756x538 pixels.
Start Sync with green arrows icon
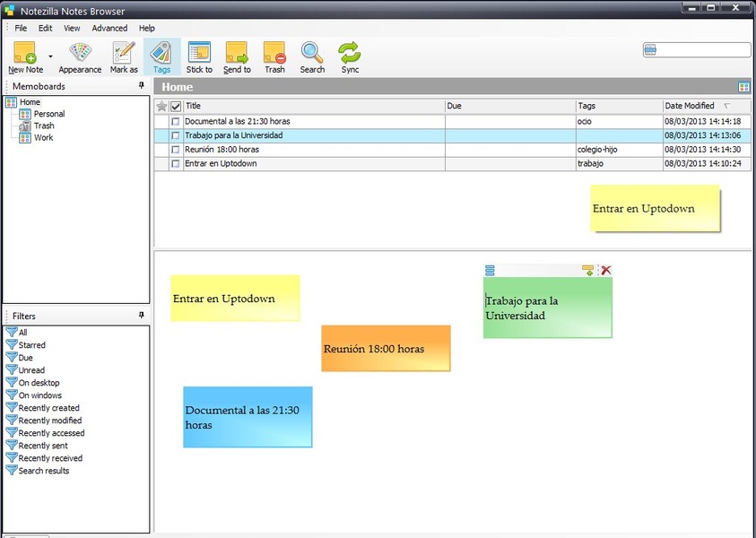point(350,52)
